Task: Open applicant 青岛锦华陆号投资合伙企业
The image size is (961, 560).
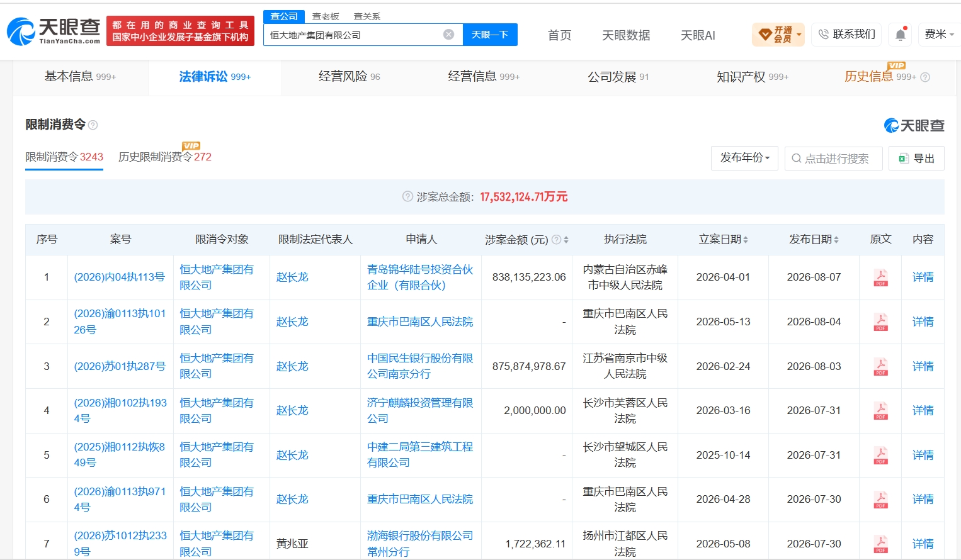Action: pyautogui.click(x=420, y=277)
